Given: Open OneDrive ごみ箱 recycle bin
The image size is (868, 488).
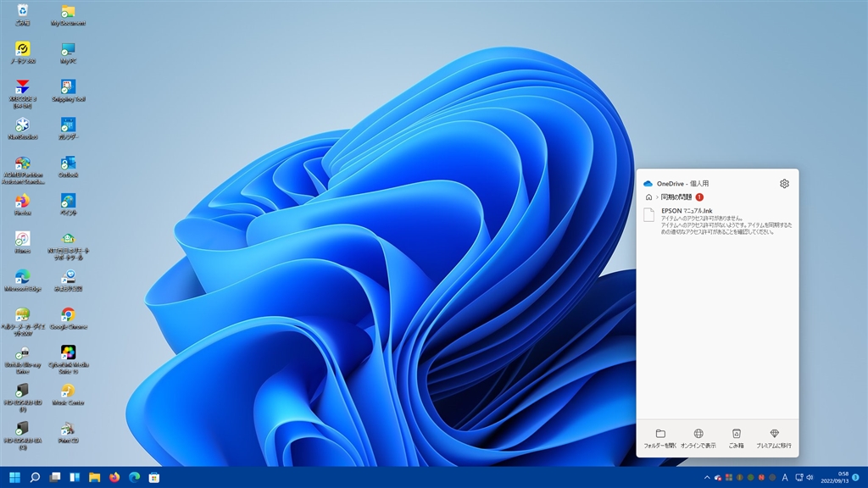Looking at the screenshot, I should tap(737, 438).
